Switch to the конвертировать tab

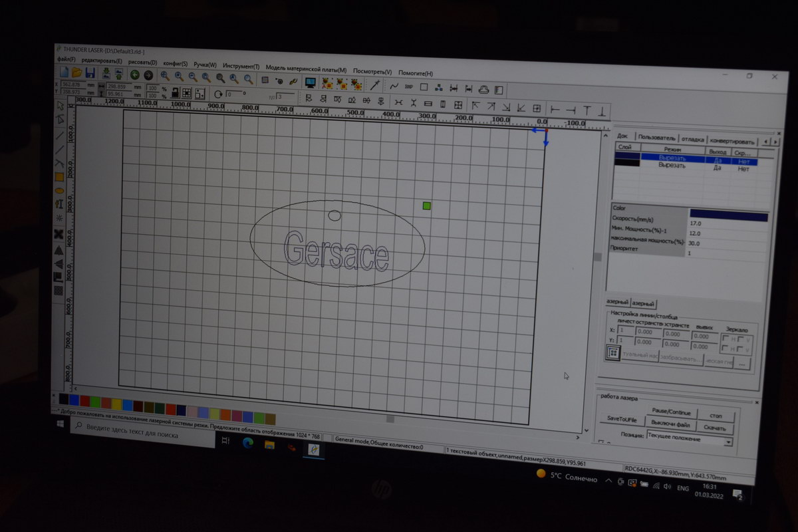732,141
